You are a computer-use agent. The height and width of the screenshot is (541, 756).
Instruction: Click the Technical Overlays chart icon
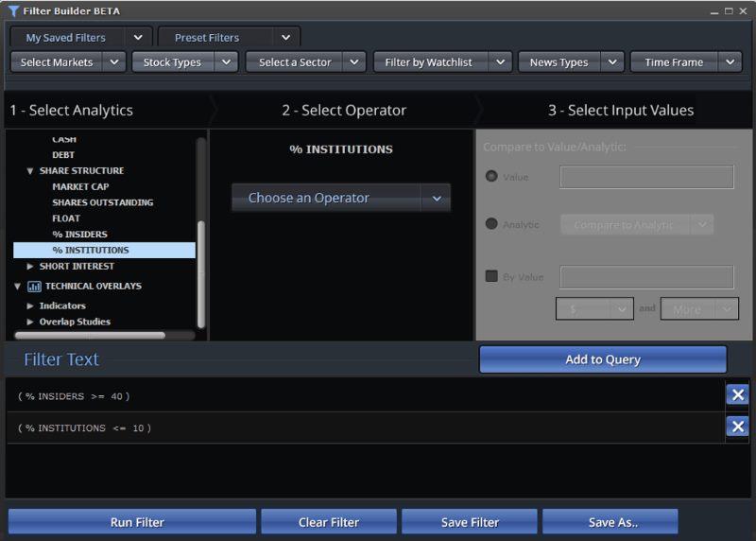tap(34, 287)
